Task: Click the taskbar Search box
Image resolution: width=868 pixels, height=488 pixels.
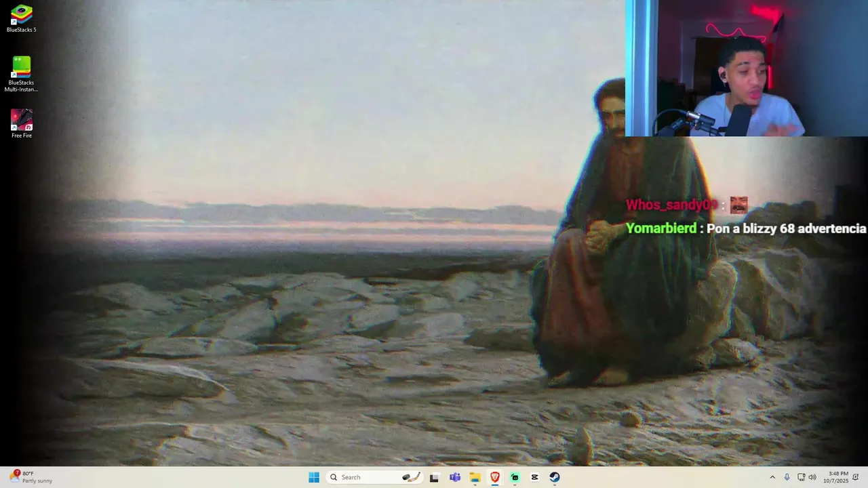Action: click(375, 477)
